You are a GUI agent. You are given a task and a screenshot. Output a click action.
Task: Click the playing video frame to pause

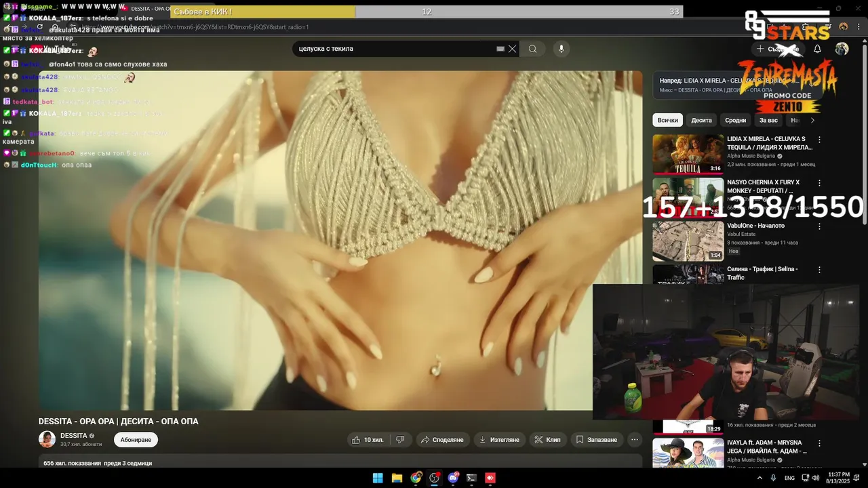click(x=340, y=241)
